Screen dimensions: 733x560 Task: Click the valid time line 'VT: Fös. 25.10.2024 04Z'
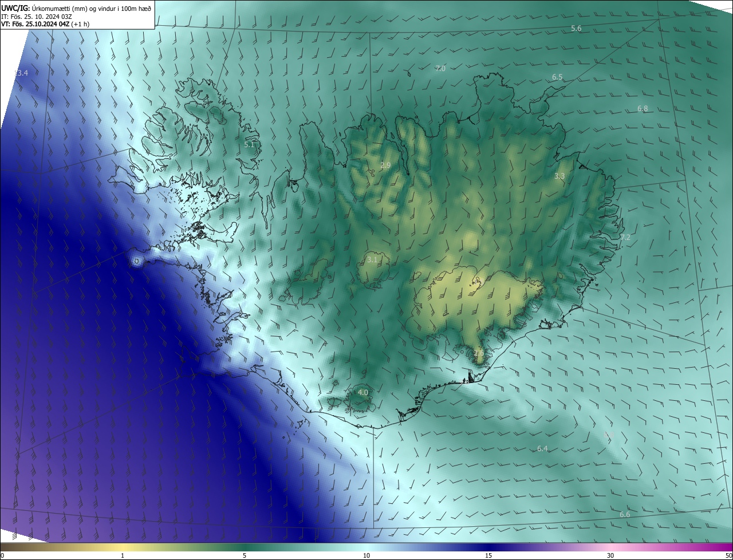(36, 24)
